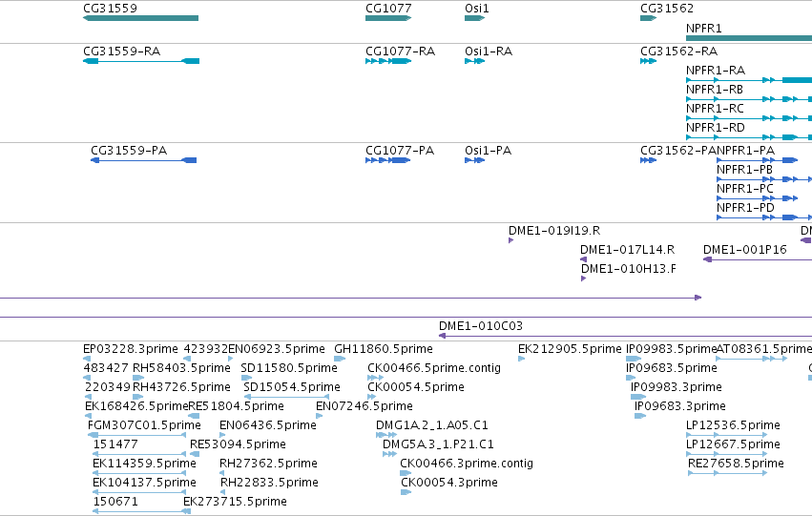Click the EK273715.5prime EST label
Image resolution: width=812 pixels, height=516 pixels.
[x=235, y=502]
